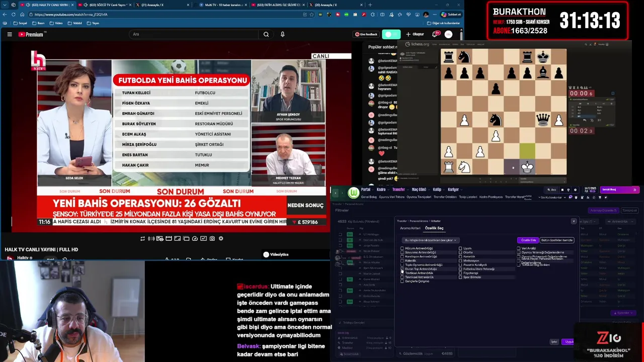Image resolution: width=644 pixels, height=362 pixels.
Task: Click the Özellik Ekle button
Action: (528, 240)
